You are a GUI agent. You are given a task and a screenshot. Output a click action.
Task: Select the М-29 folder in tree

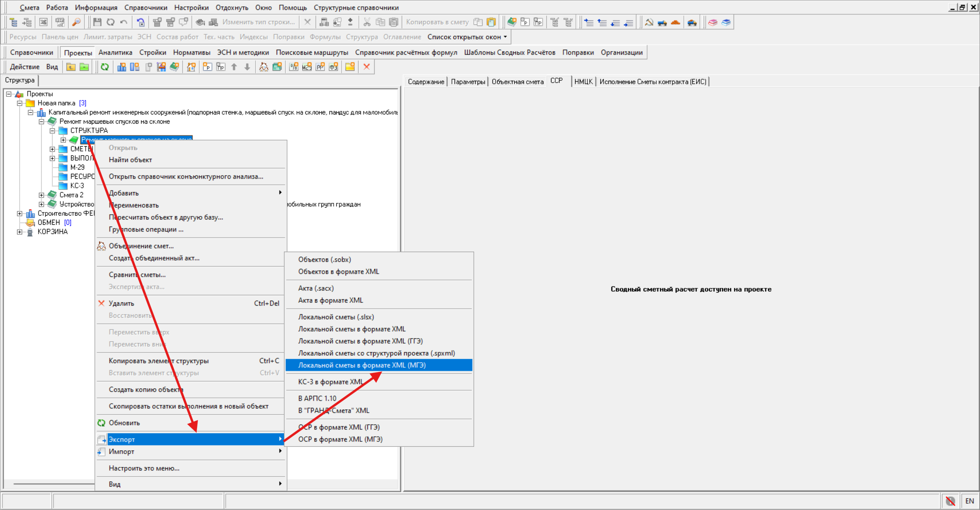click(x=77, y=167)
